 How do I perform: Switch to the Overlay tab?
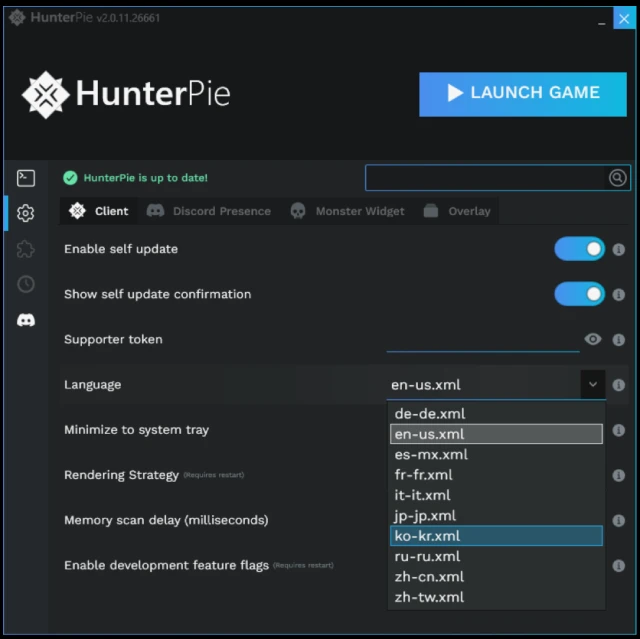tap(457, 211)
